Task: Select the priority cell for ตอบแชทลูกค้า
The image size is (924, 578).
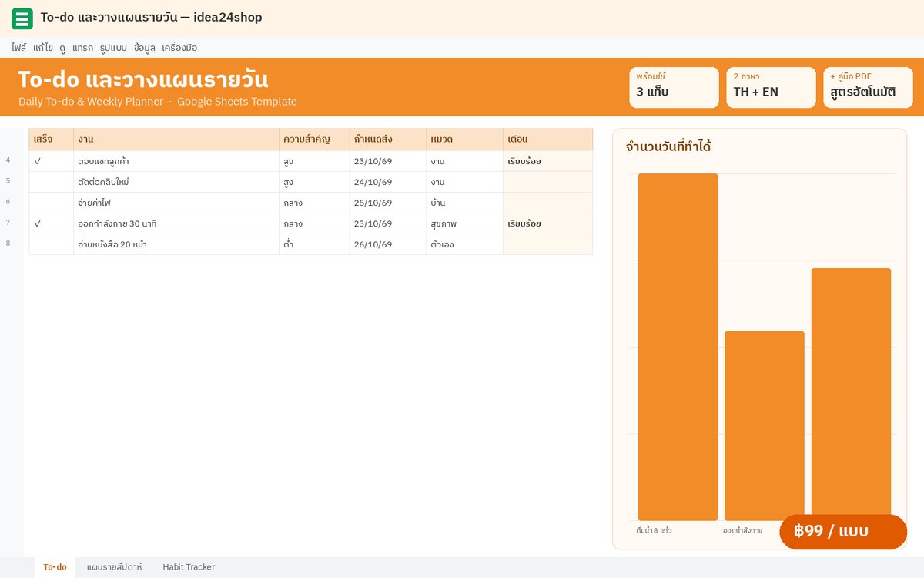Action: [314, 161]
